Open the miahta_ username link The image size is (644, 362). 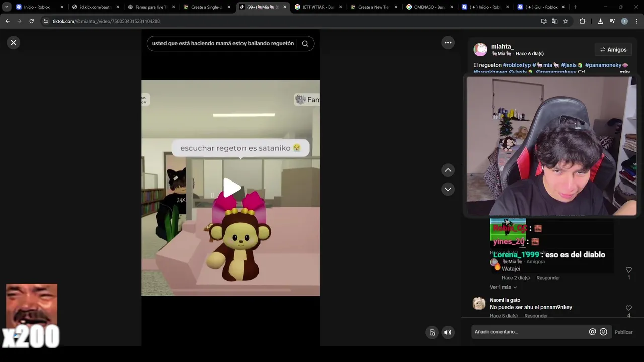[502, 46]
